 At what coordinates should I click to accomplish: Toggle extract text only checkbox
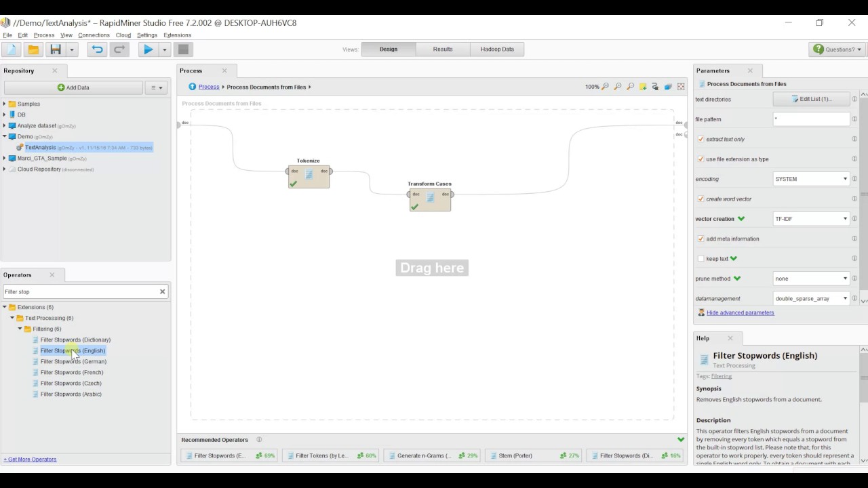coord(701,139)
